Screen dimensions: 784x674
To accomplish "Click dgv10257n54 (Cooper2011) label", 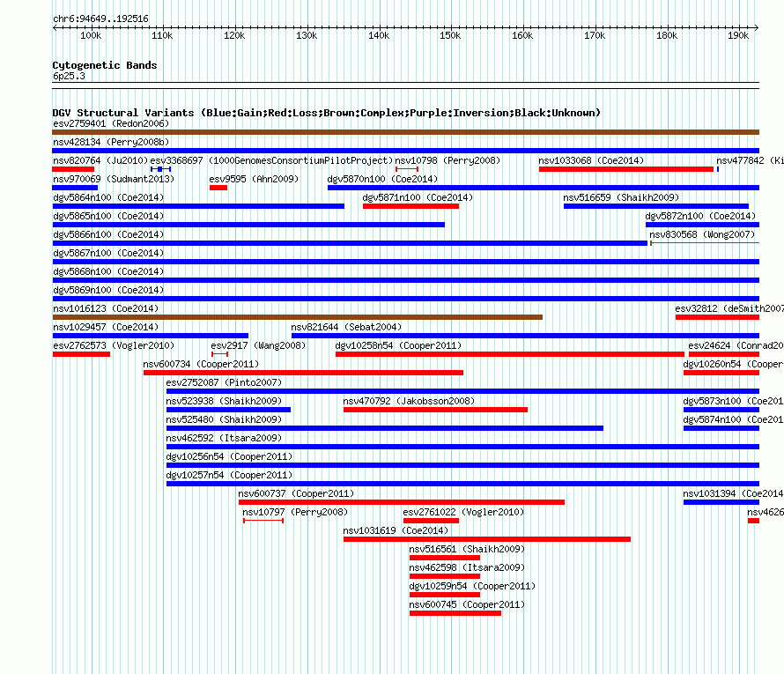I will 229,475.
